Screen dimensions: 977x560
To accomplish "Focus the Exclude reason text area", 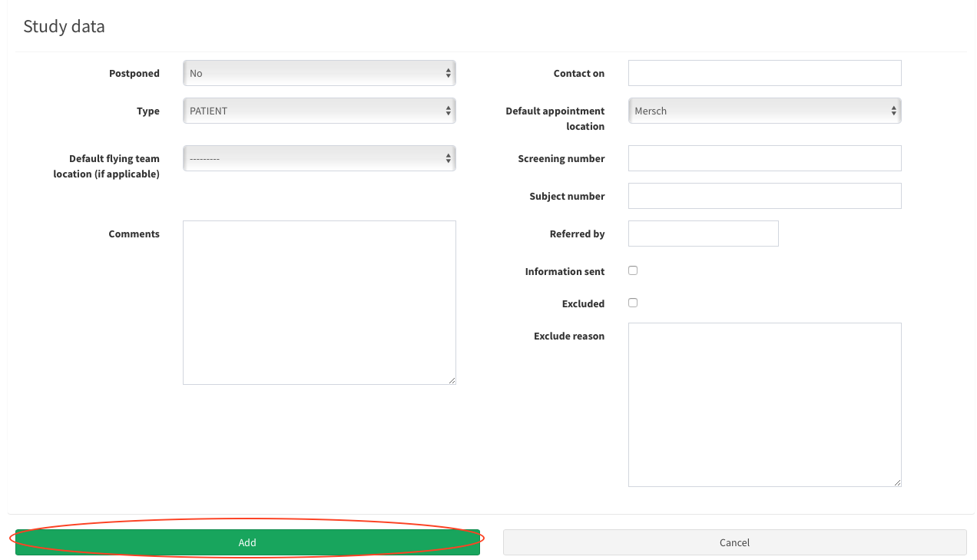I will [x=763, y=404].
